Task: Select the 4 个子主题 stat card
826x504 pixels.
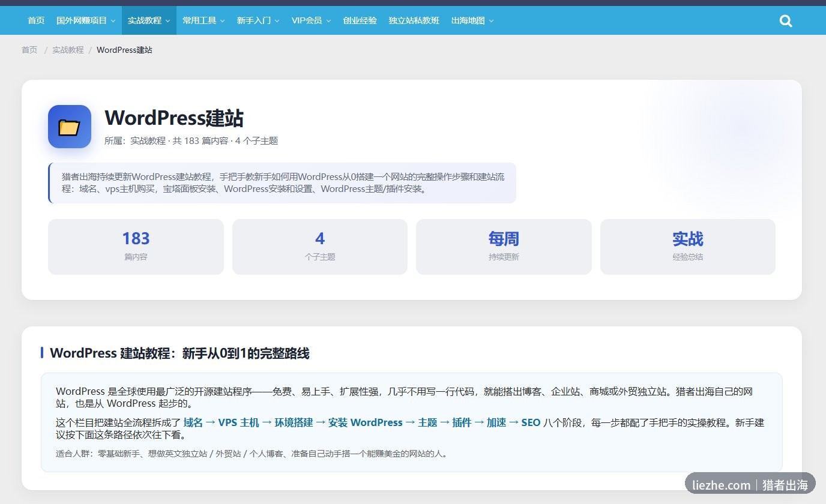Action: [320, 247]
